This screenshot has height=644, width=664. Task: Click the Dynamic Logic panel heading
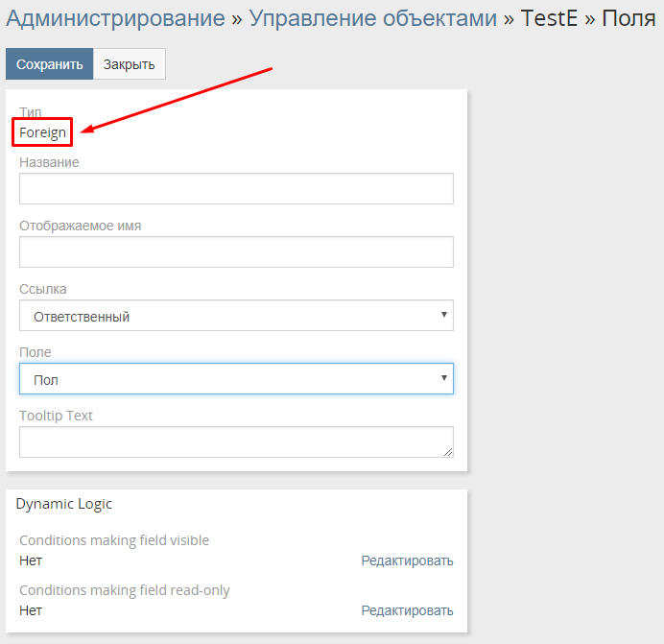pyautogui.click(x=64, y=504)
